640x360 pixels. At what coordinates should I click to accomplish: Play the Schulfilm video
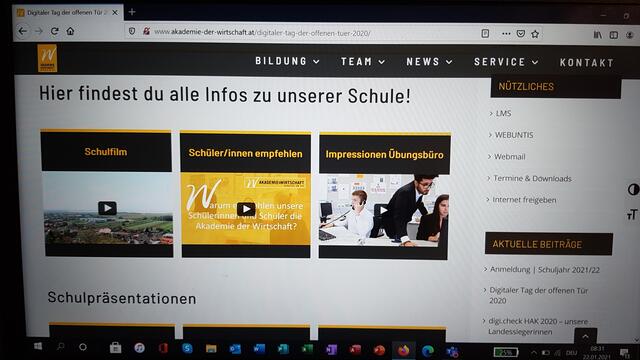click(107, 208)
